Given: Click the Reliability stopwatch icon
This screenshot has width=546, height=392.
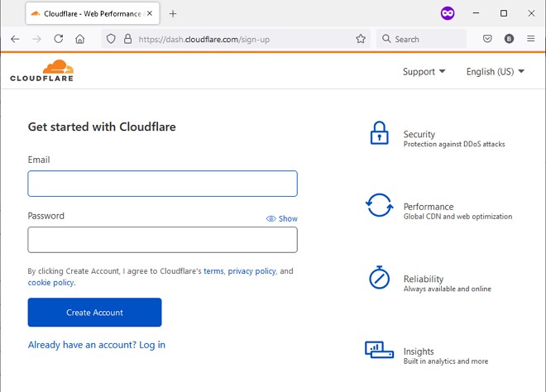Looking at the screenshot, I should coord(379,278).
